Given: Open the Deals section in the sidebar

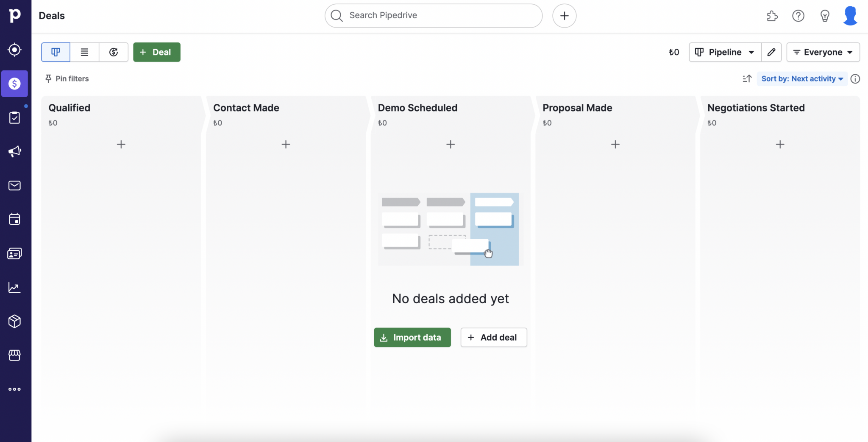Looking at the screenshot, I should point(15,84).
